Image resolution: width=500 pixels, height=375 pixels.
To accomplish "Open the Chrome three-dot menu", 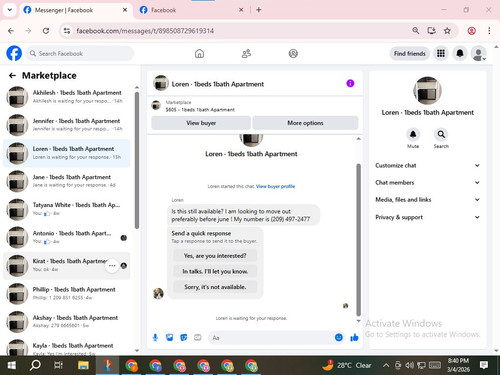I will pyautogui.click(x=489, y=31).
